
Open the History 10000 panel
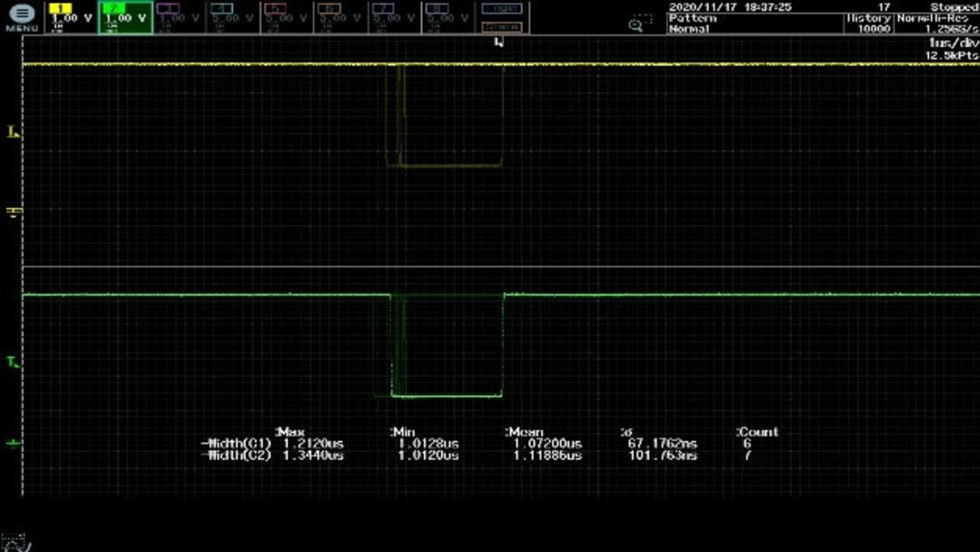click(869, 23)
